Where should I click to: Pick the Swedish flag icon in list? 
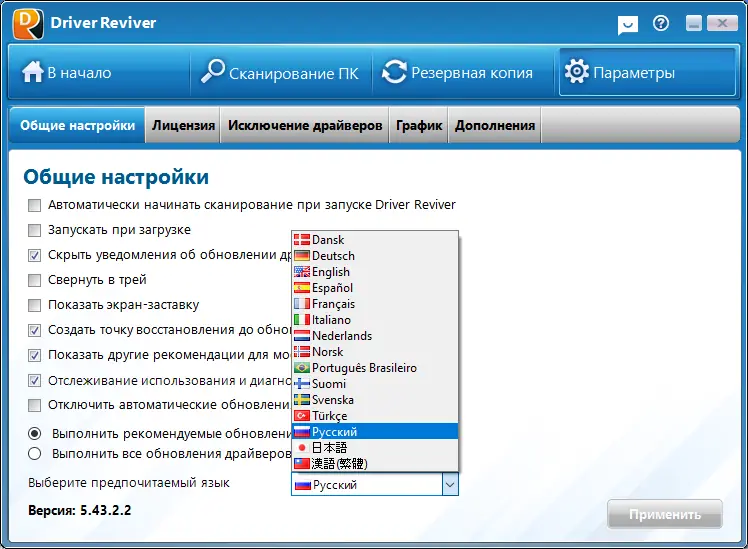301,399
